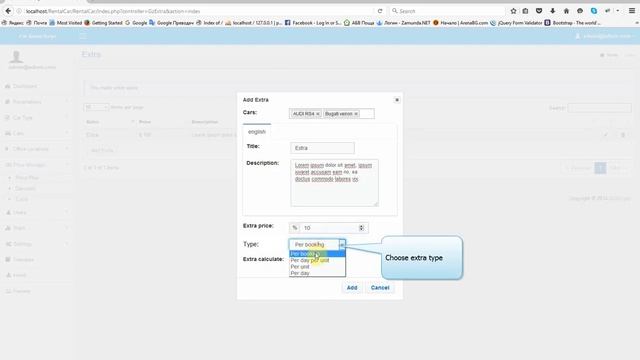
Task: Choose the Per day per unit option
Action: click(317, 260)
